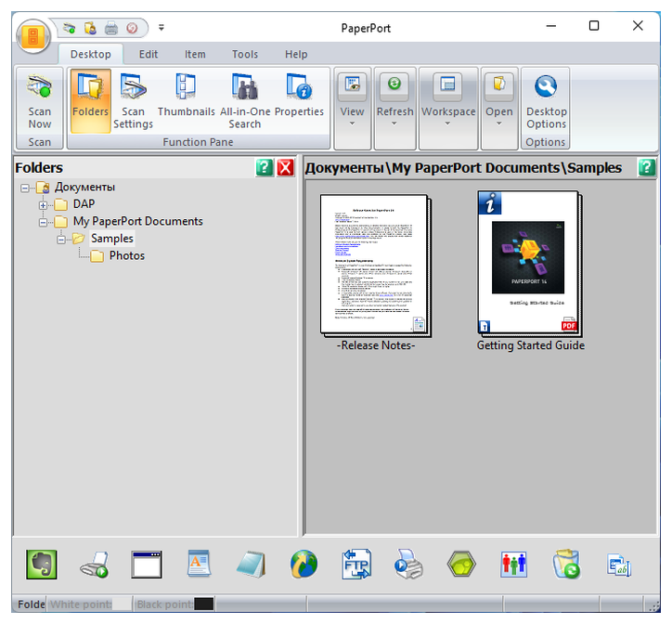Open Desktop Options

(546, 101)
